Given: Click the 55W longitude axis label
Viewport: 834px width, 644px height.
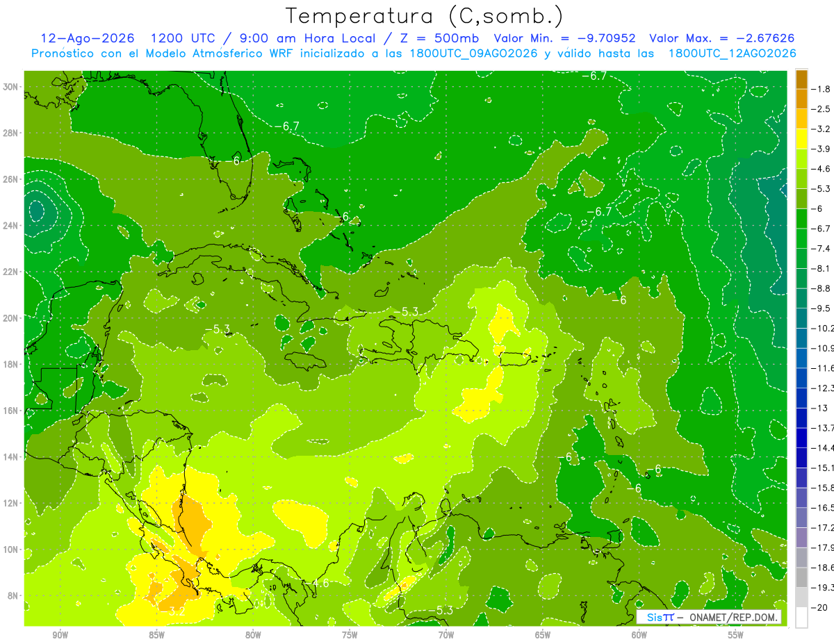Looking at the screenshot, I should [736, 635].
